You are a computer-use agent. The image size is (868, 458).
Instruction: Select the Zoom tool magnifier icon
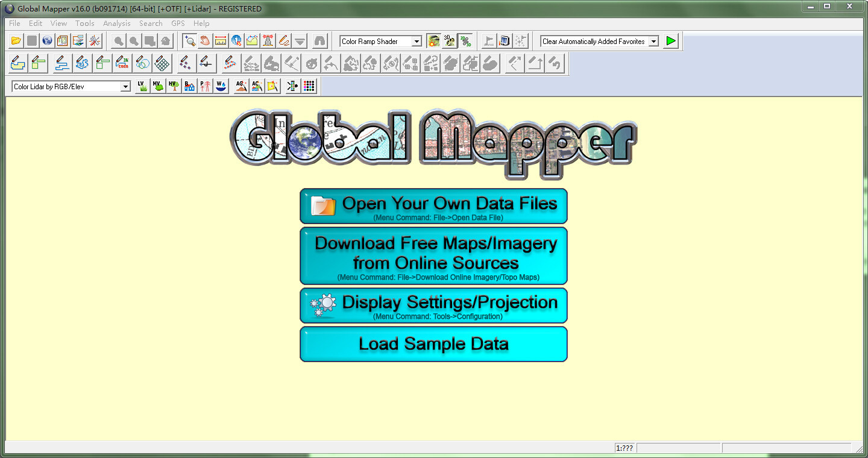(x=190, y=41)
